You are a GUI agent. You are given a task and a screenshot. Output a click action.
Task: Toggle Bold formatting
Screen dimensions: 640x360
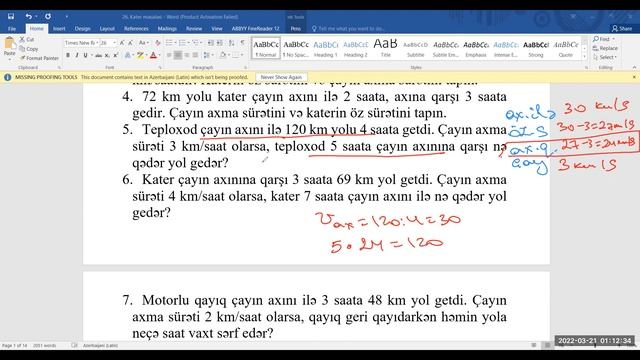tap(68, 55)
